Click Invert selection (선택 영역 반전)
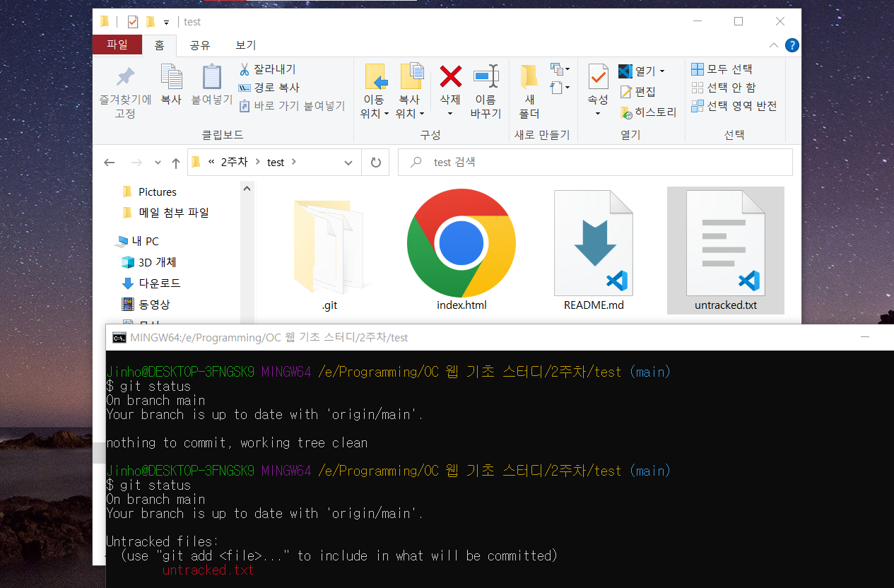The height and width of the screenshot is (588, 894). 734,106
